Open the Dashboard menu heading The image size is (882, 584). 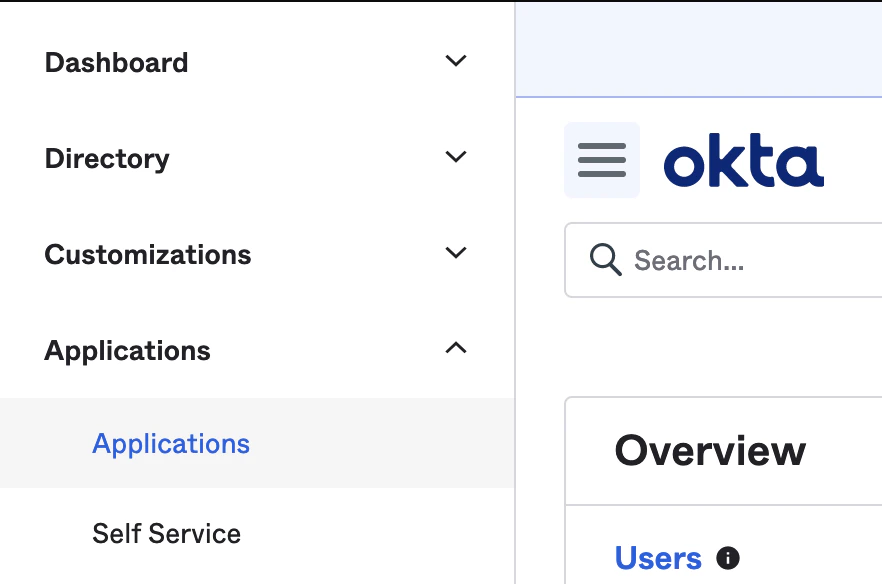tap(116, 62)
